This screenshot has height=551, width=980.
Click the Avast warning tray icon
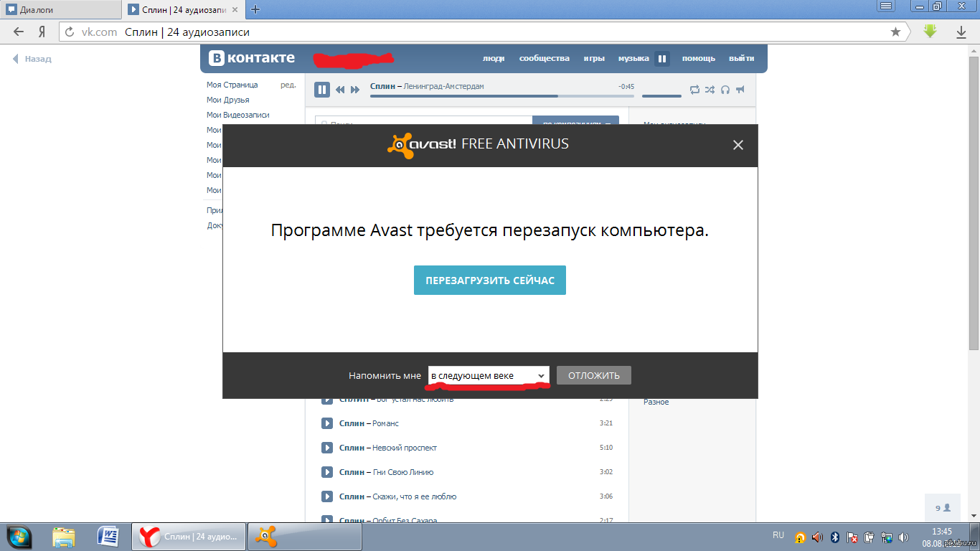click(799, 537)
